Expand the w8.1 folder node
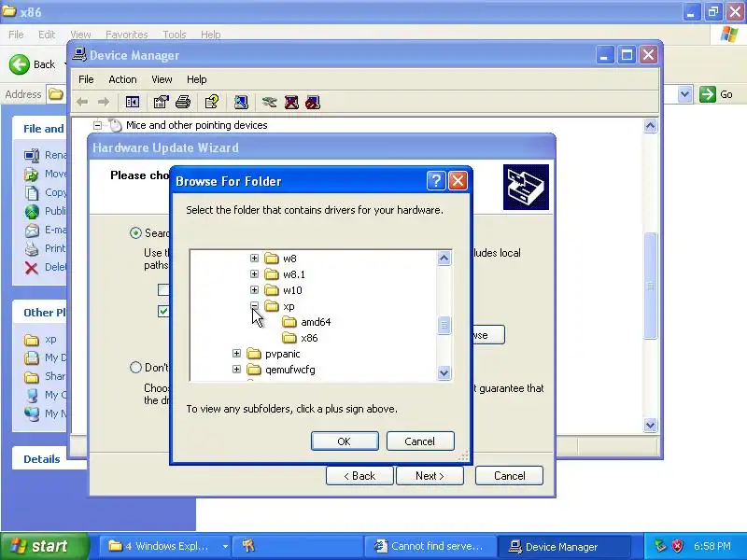Viewport: 747px width, 560px height. 254,274
